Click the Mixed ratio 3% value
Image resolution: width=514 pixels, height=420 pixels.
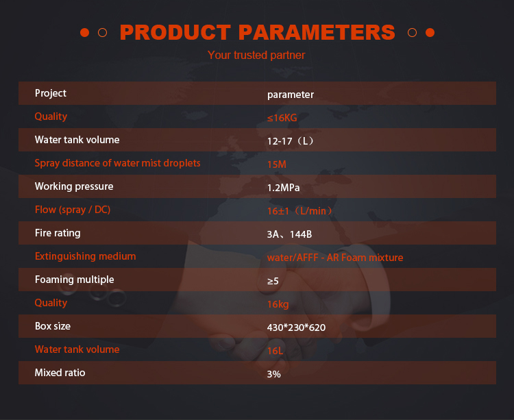pos(273,374)
